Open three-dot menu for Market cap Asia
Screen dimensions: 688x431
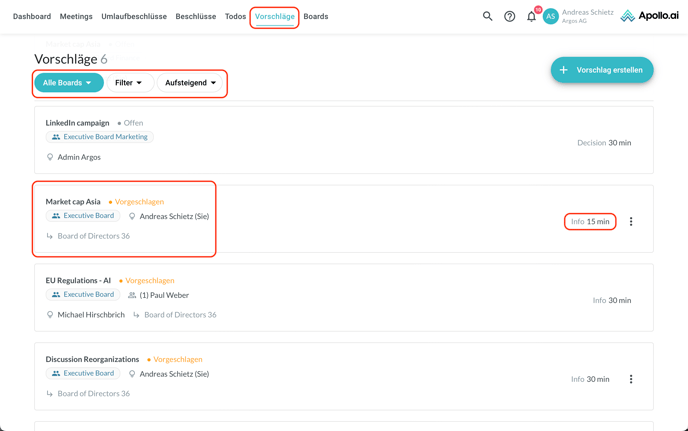631,222
